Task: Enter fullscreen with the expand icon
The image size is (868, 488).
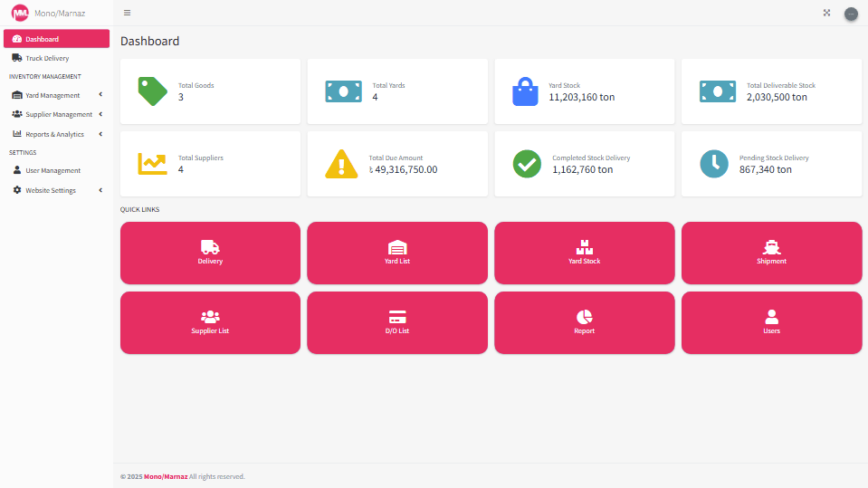Action: coord(826,13)
